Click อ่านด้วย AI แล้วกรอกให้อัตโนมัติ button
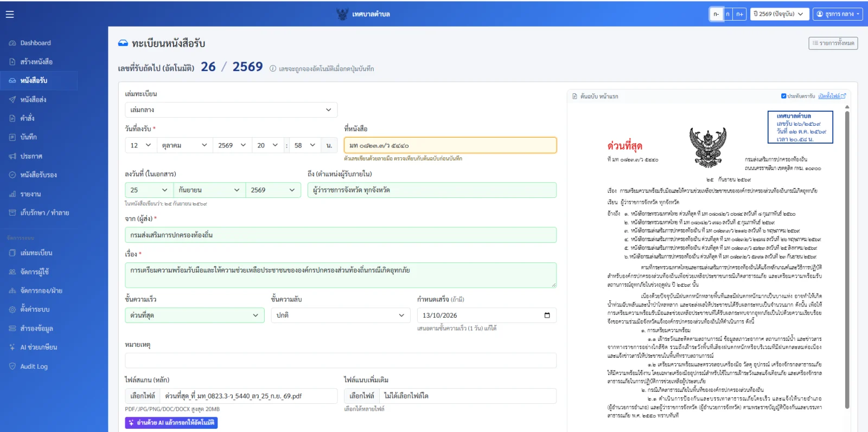The width and height of the screenshot is (868, 432). click(x=171, y=423)
